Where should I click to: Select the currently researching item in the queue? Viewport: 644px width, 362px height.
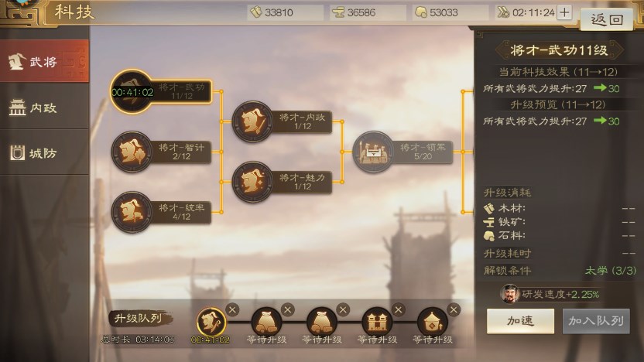[211, 323]
